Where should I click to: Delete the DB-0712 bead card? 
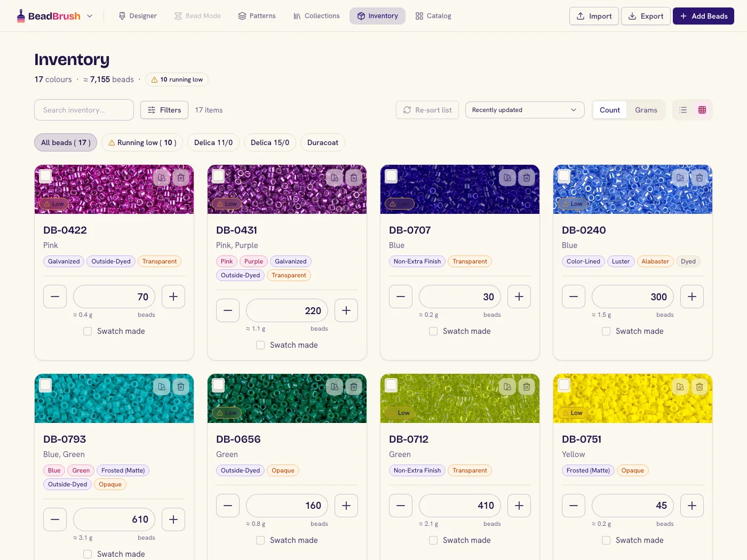[527, 387]
